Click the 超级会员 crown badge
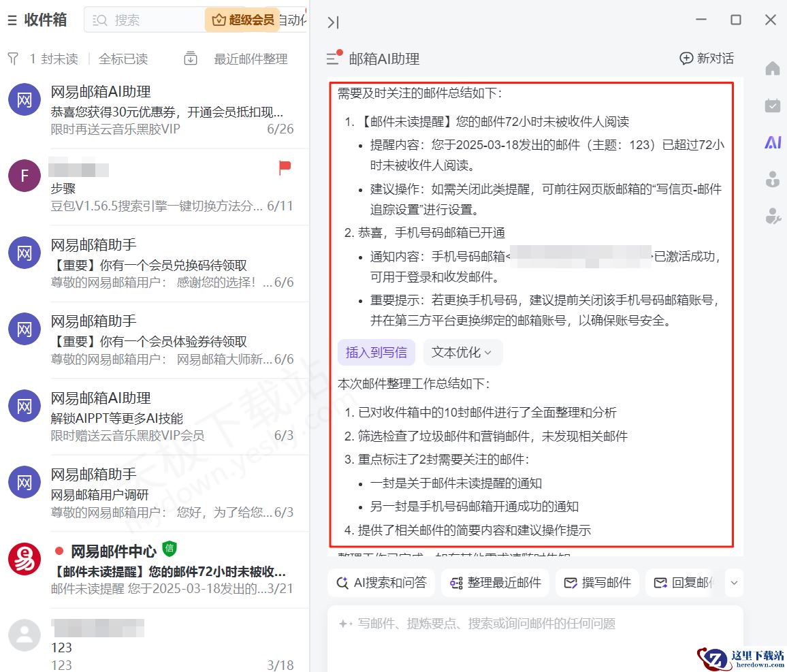Viewport: 787px width, 672px height. click(242, 20)
